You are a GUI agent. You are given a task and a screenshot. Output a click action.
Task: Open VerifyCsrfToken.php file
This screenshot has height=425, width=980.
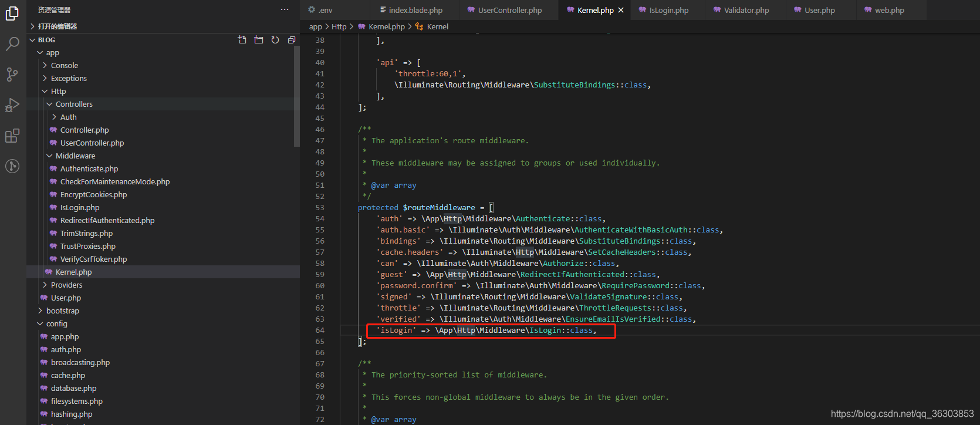[163, 259]
